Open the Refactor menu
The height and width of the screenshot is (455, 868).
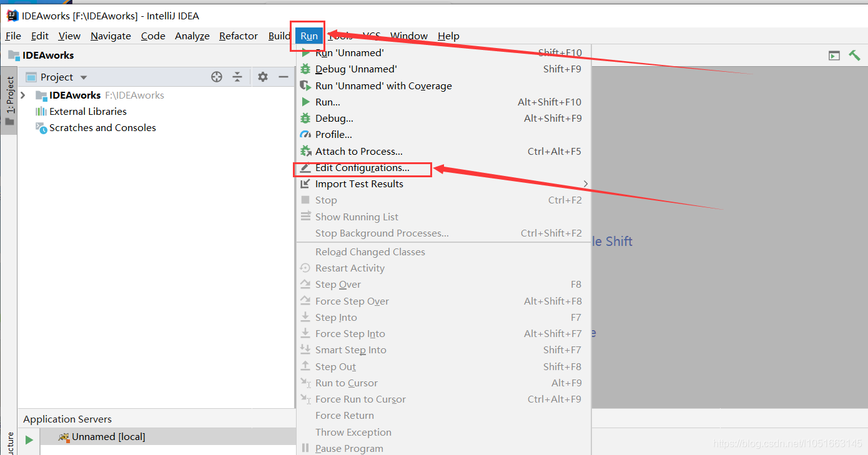[x=239, y=36]
